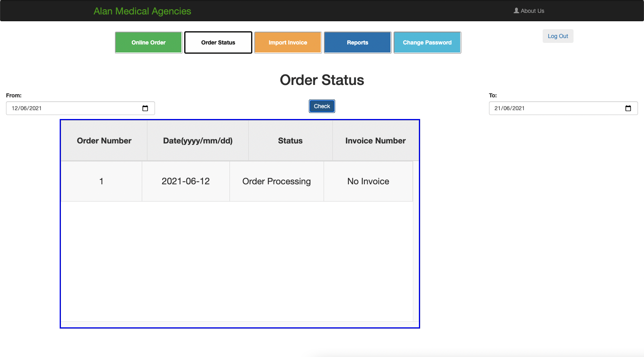The height and width of the screenshot is (357, 644).
Task: Click the Alan Medical Agencies brand title
Action: pos(142,11)
